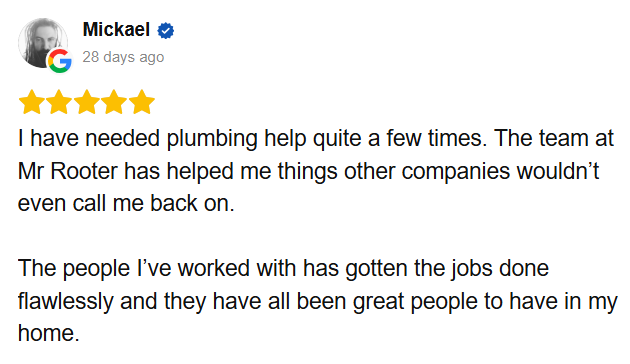Click the first yellow star

coord(32,102)
